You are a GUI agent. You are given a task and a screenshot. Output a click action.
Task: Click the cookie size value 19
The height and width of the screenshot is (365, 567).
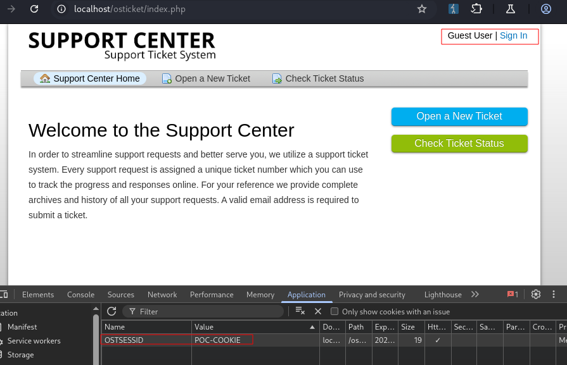point(418,340)
